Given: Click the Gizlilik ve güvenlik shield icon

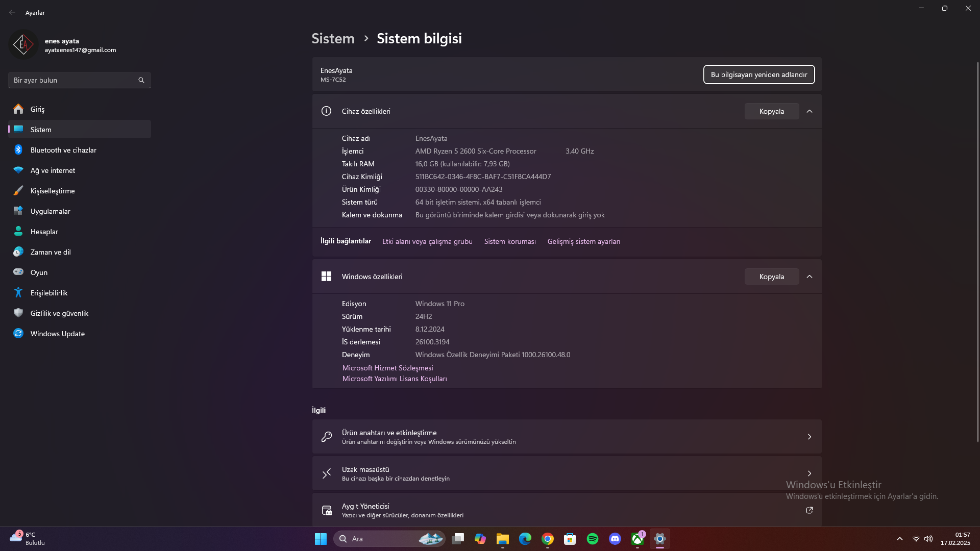Looking at the screenshot, I should (x=18, y=313).
